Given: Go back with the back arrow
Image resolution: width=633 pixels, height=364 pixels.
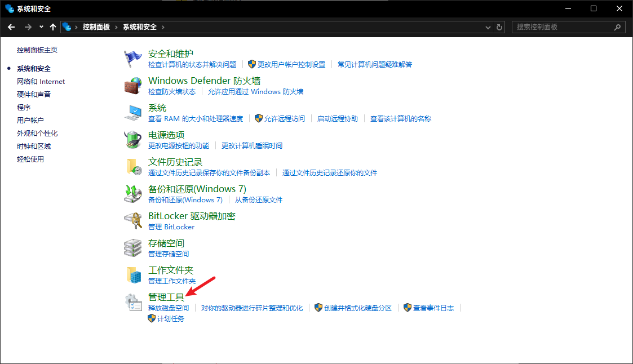Looking at the screenshot, I should [11, 27].
